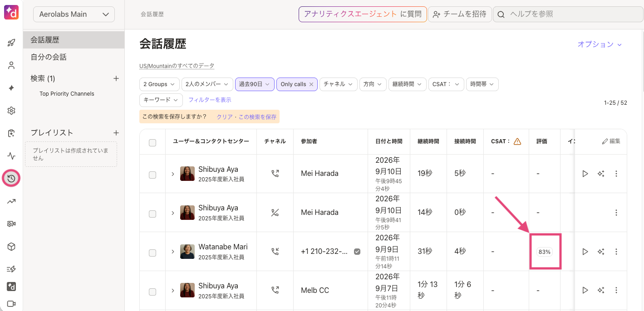Click アナリティクスエージェント に質問 button

pos(363,14)
